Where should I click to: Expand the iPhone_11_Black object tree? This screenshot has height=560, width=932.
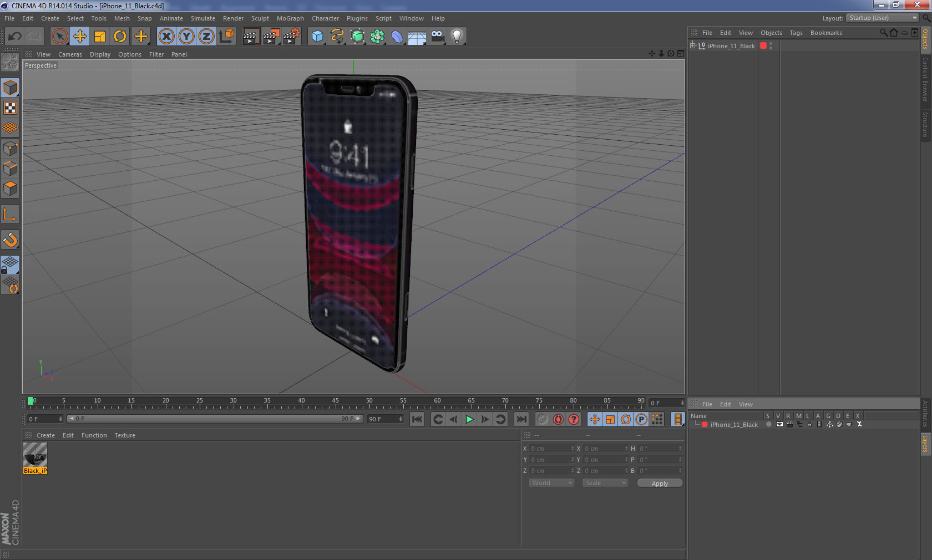693,46
